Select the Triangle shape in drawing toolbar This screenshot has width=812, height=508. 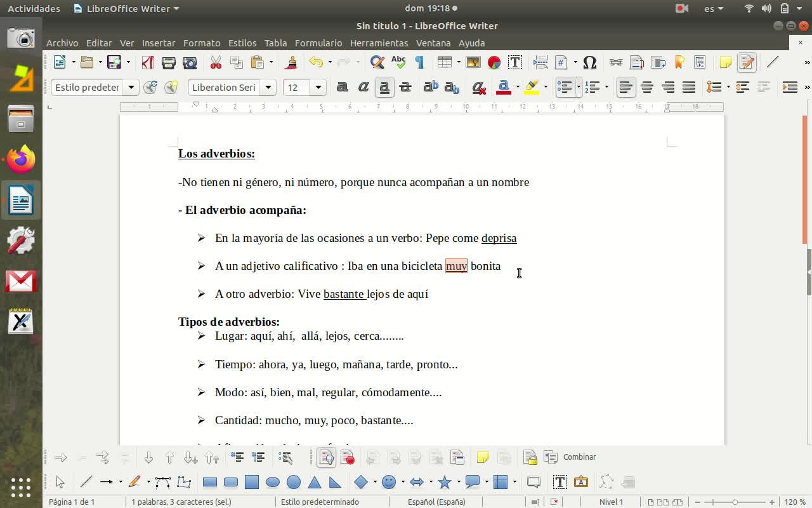click(x=314, y=483)
